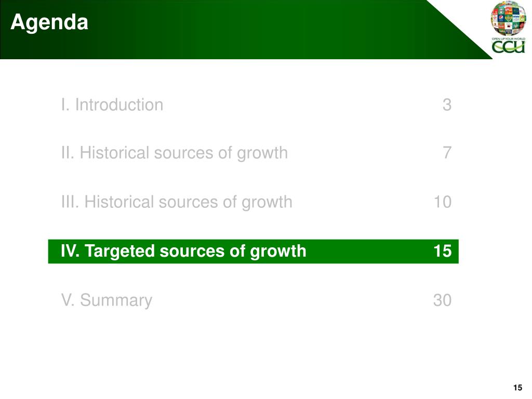Viewport: 532px width, 399px height.
Task: Click the dark green header banner
Action: click(x=237, y=30)
